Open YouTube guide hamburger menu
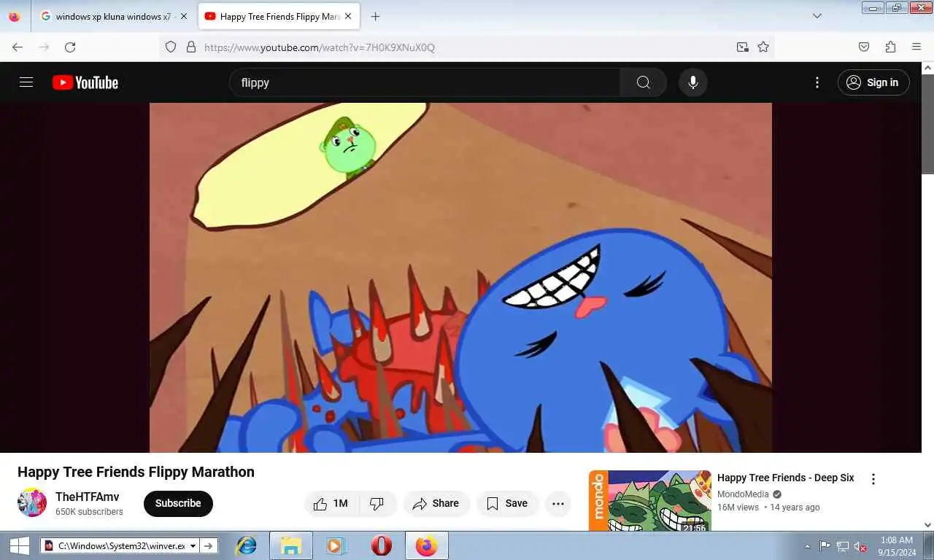Screen dimensions: 934x560 tap(26, 82)
